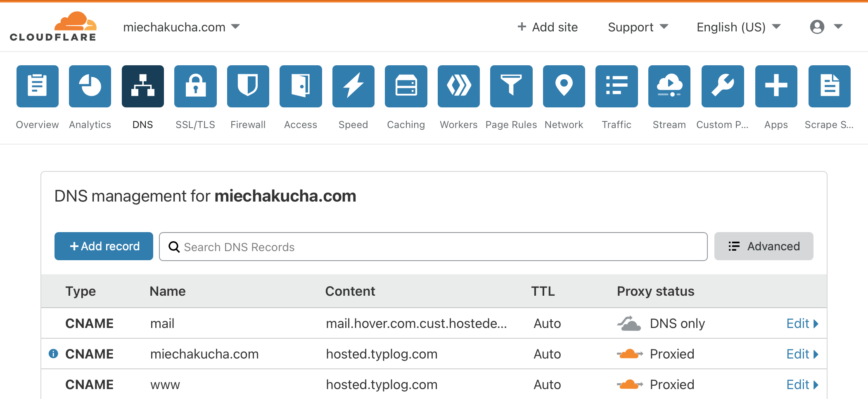Image resolution: width=868 pixels, height=399 pixels.
Task: Open the SSL/TLS padlock icon
Action: tap(195, 86)
